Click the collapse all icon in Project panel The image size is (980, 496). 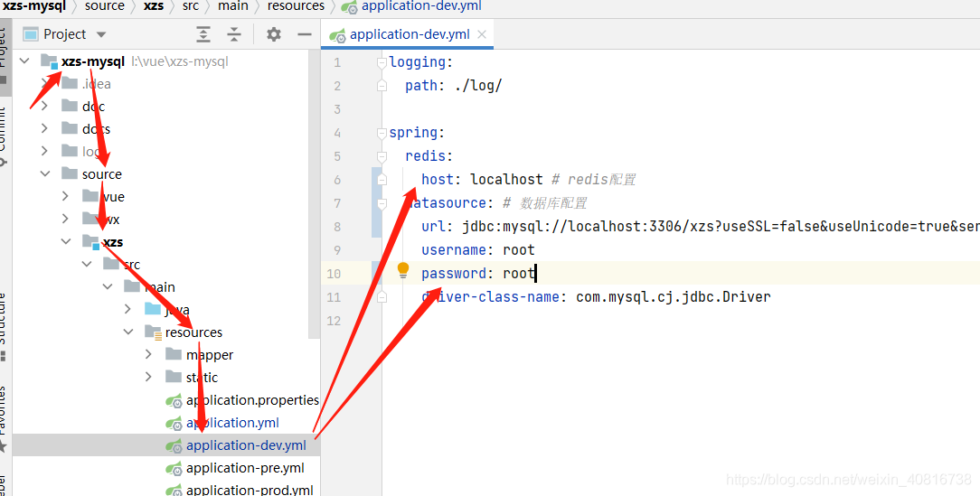click(x=234, y=34)
